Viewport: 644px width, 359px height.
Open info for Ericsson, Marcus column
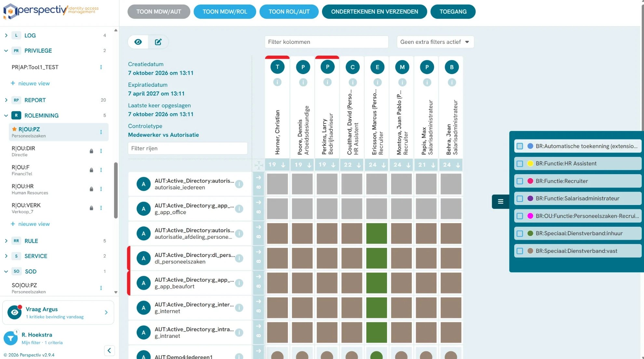pyautogui.click(x=377, y=82)
